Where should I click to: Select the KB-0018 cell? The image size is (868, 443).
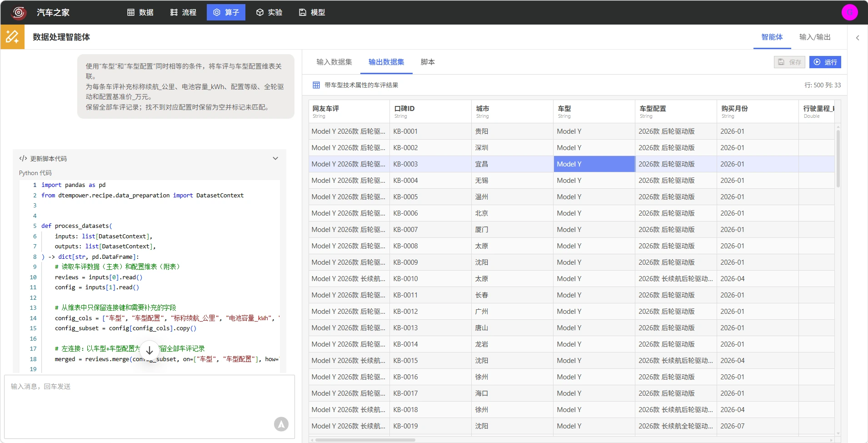tap(430, 410)
